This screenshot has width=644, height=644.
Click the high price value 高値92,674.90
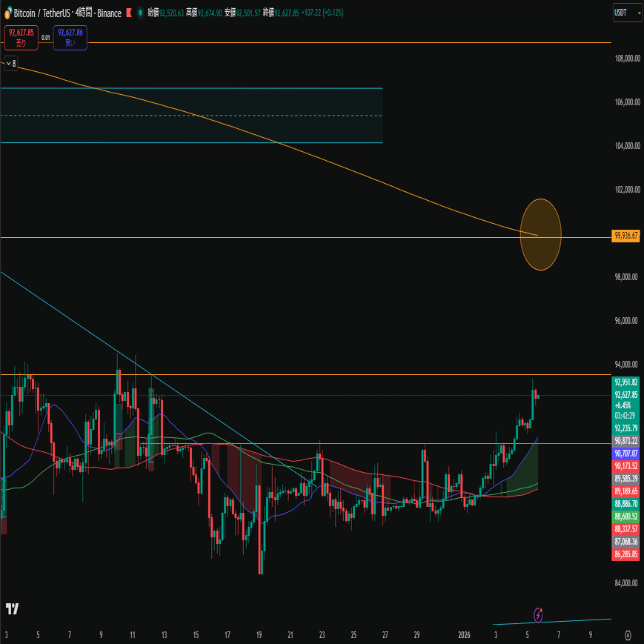coord(204,13)
